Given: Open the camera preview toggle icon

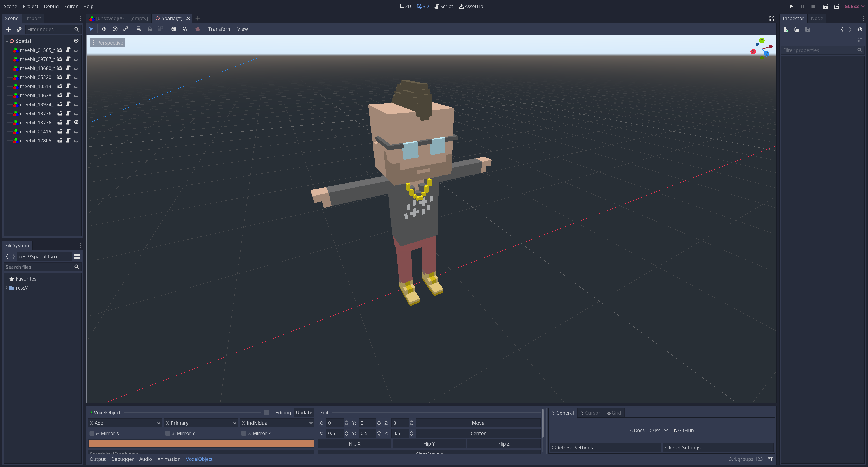Looking at the screenshot, I should (x=198, y=29).
